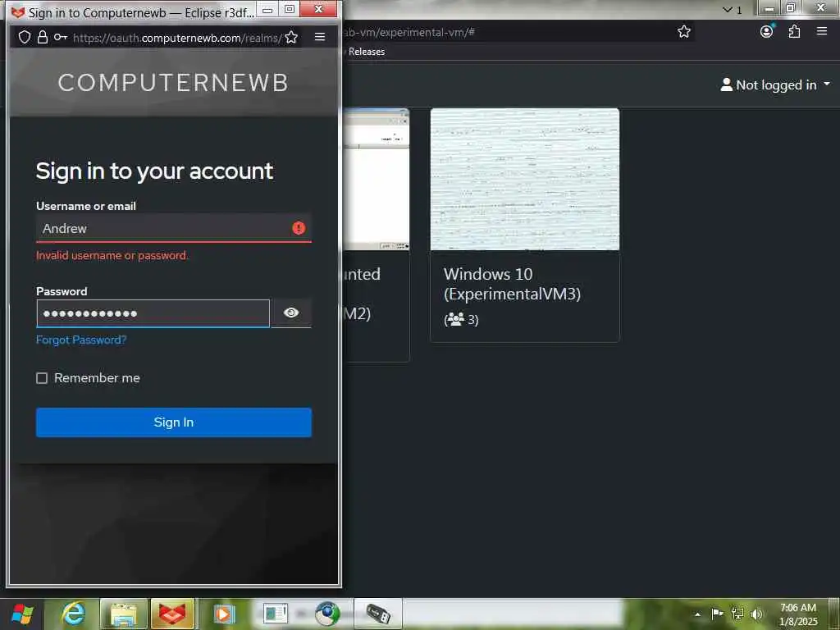Screen dimensions: 840x630
Task: Click the key saved-logins icon in address bar
Action: [61, 37]
